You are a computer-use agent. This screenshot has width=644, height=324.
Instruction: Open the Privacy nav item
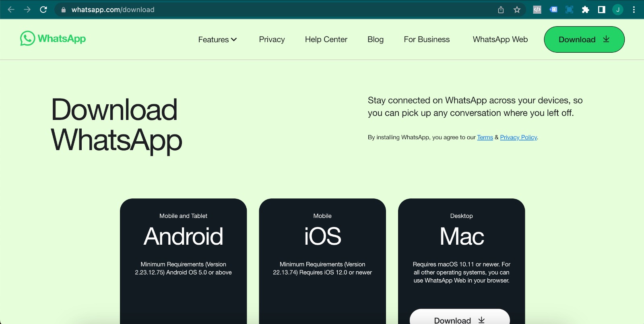272,39
